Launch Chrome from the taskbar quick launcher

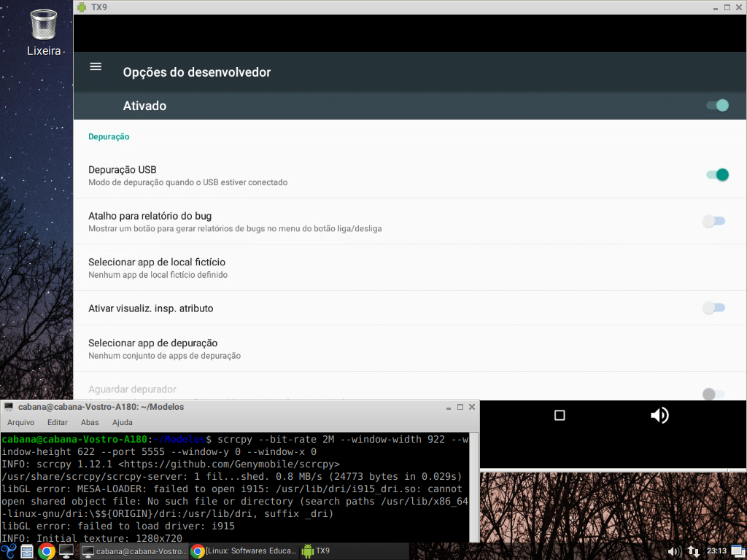(47, 551)
